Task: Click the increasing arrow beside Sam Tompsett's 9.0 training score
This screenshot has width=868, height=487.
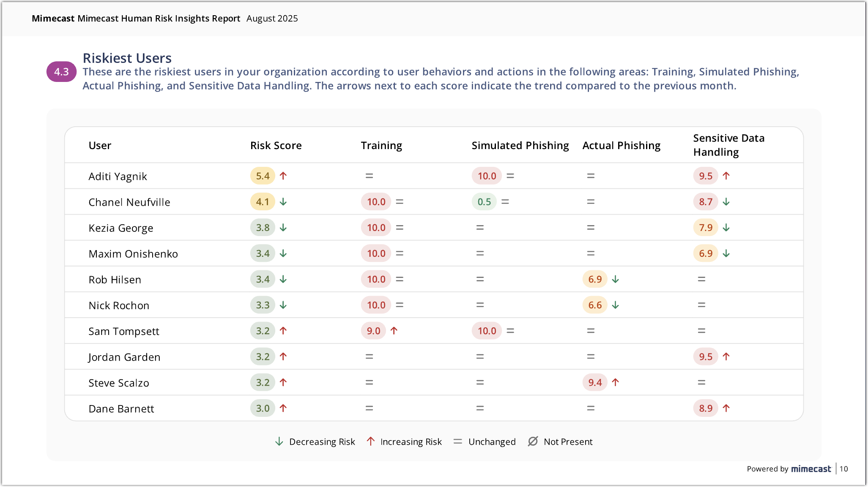Action: coord(394,331)
